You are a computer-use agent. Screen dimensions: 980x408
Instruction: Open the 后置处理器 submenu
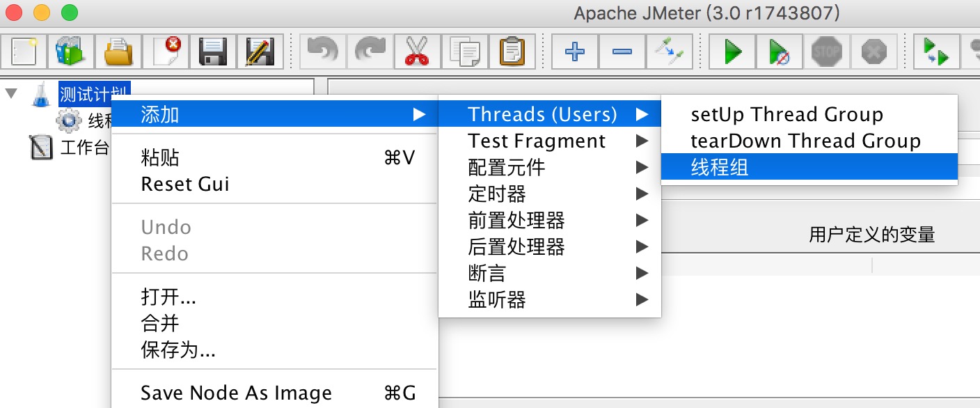click(550, 246)
